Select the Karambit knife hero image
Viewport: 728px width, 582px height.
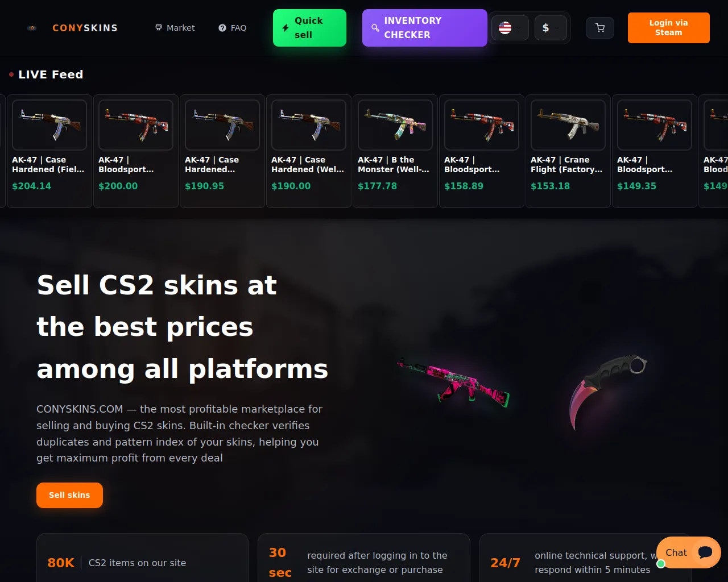tap(608, 392)
